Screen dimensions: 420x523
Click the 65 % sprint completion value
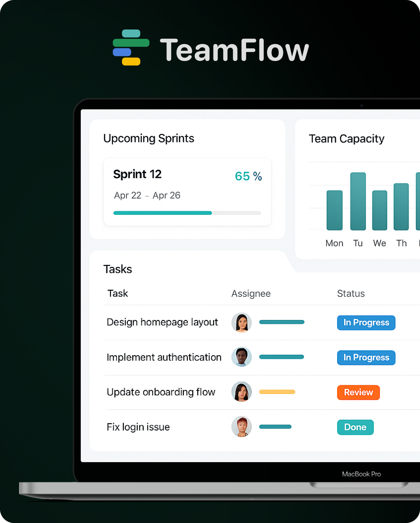[x=248, y=176]
